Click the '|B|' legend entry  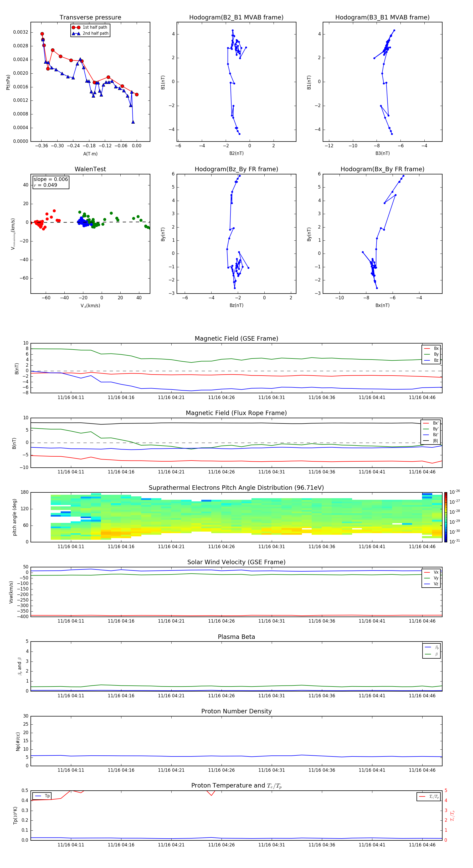(431, 441)
